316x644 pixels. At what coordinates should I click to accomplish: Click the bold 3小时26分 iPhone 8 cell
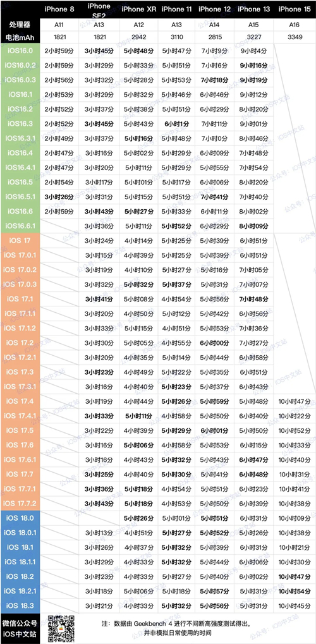(59, 197)
